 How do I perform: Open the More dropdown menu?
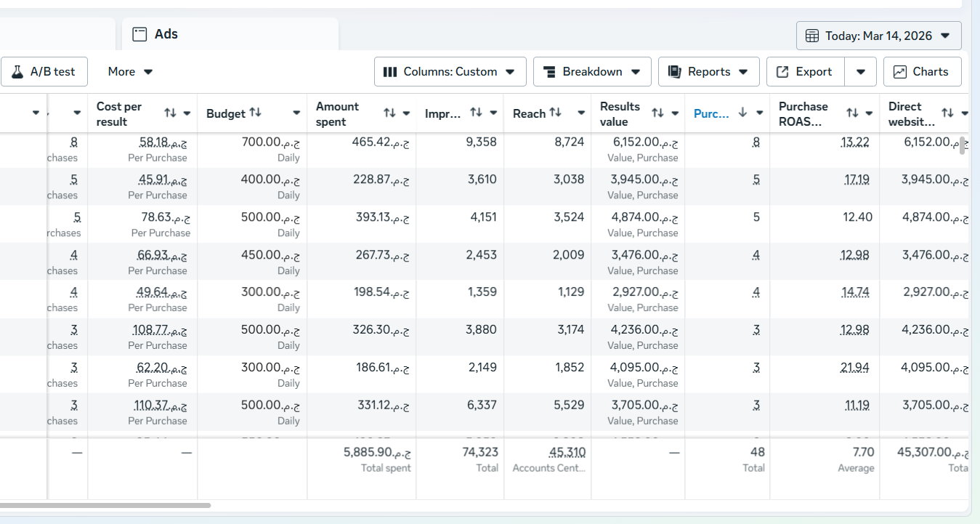130,72
